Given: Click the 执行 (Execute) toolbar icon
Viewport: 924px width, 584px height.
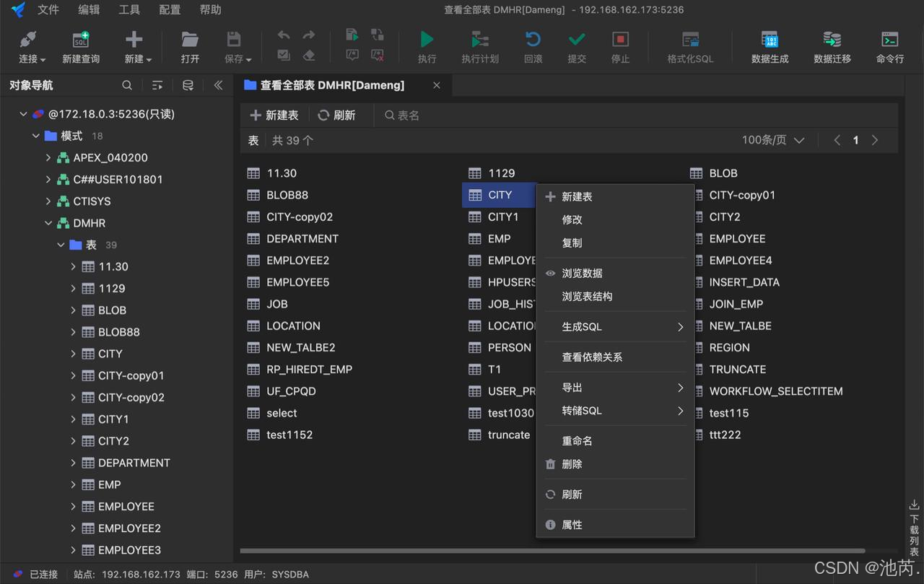Looking at the screenshot, I should tap(426, 43).
